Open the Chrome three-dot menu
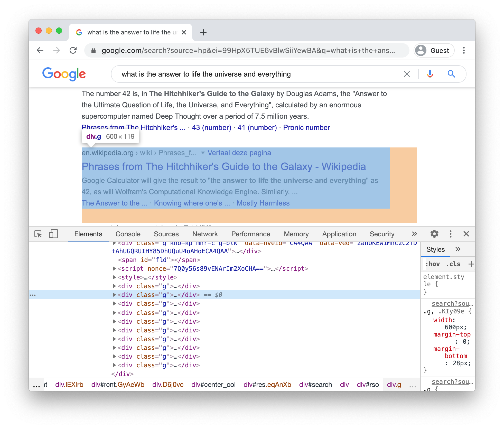This screenshot has height=429, width=504. tap(464, 50)
